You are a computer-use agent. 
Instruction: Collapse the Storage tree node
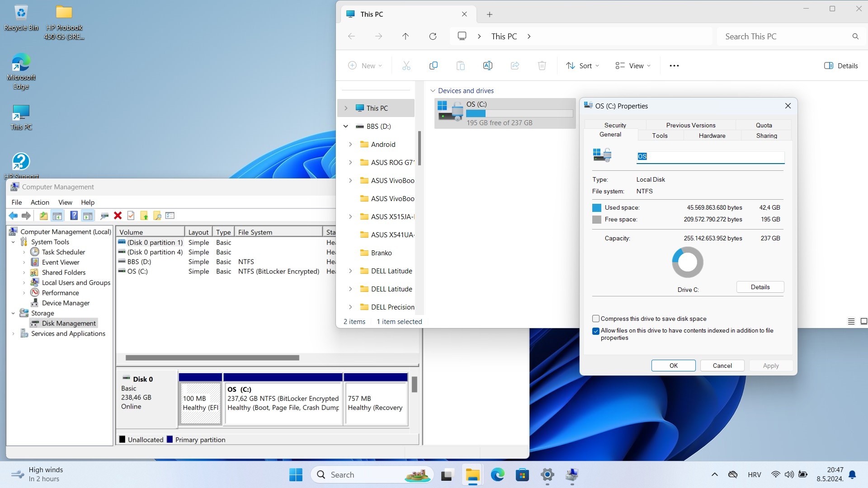click(x=13, y=313)
